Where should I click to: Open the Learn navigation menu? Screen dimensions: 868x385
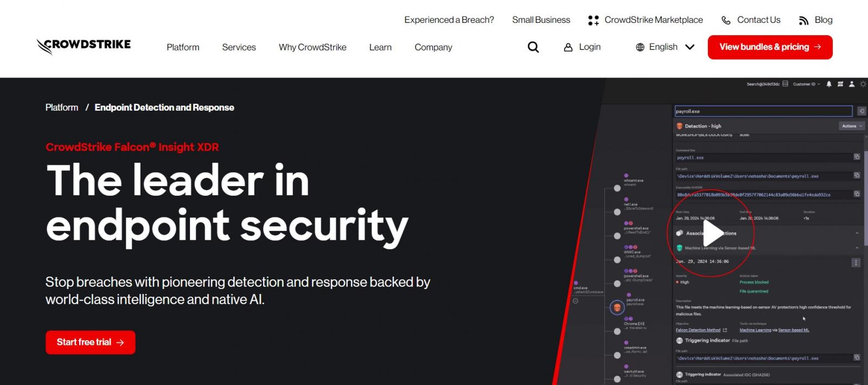coord(380,47)
